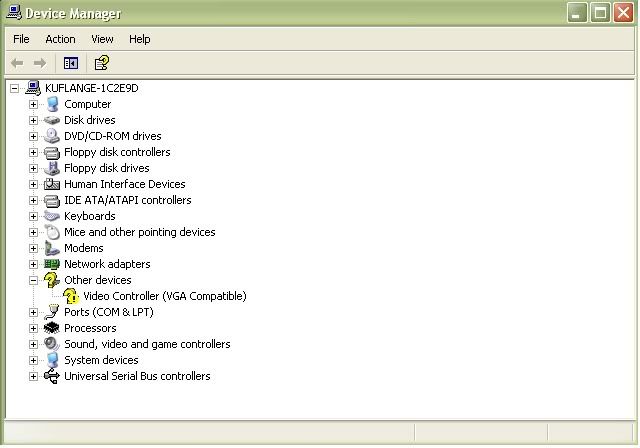Click the Floppy disk controllers icon
640x448 pixels.
click(52, 153)
